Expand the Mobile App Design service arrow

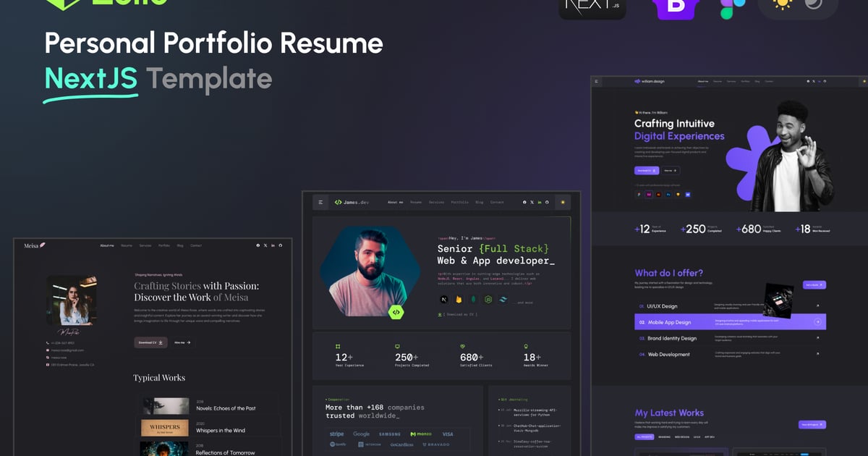click(x=817, y=322)
